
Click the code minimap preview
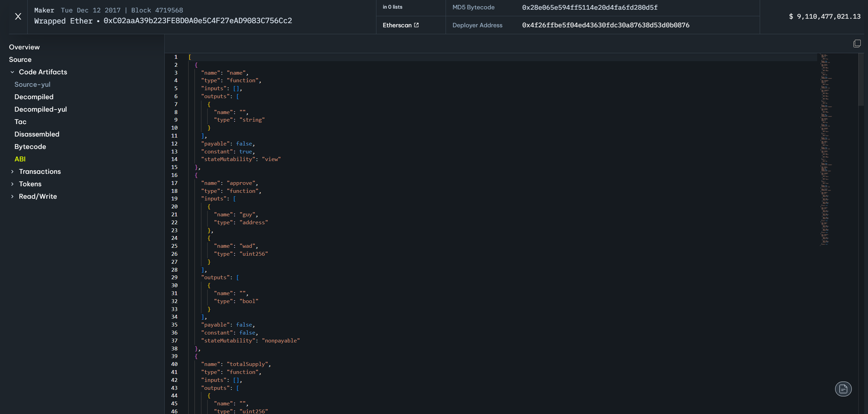(x=825, y=149)
